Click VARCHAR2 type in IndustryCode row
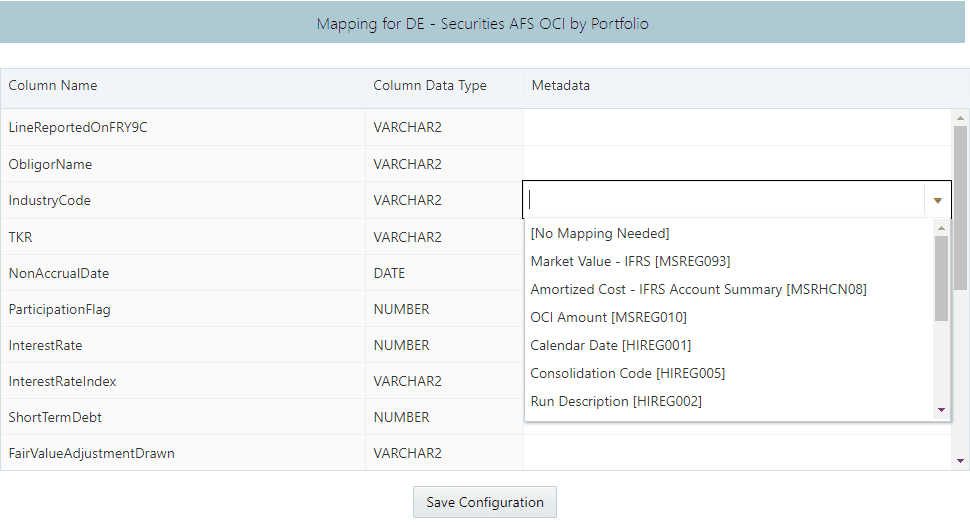This screenshot has width=970, height=525. (407, 200)
